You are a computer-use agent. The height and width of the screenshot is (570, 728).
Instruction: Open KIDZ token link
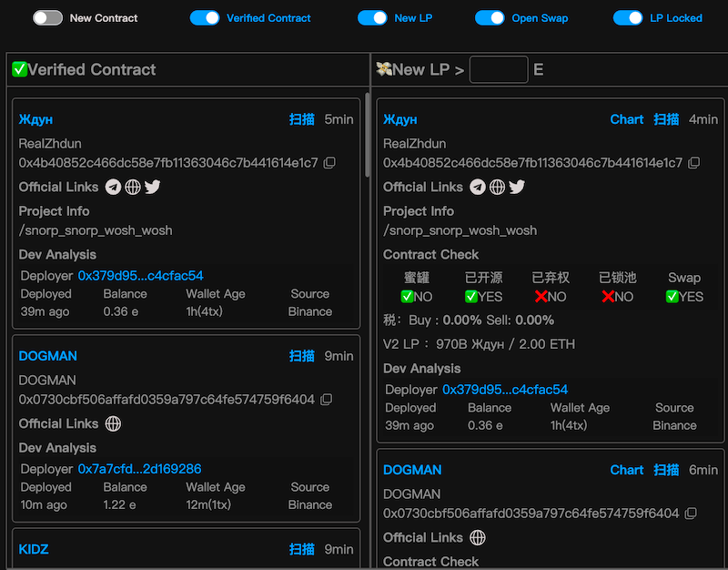[x=34, y=549]
